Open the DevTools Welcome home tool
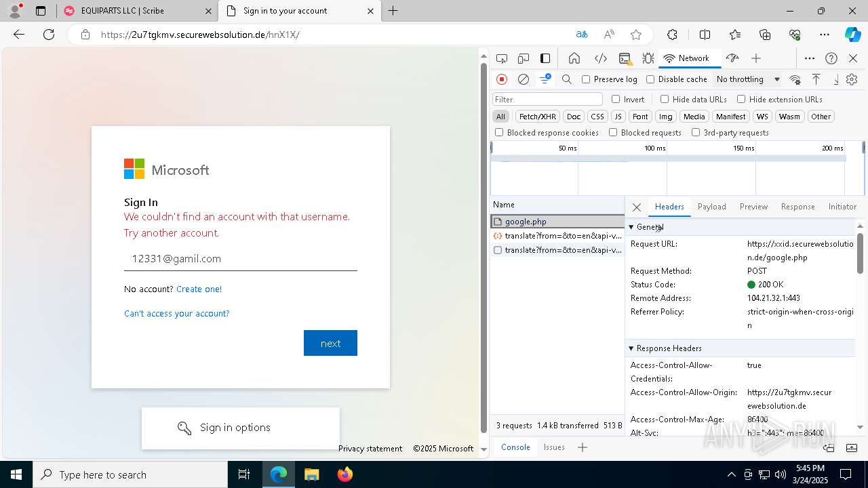Screen dimensions: 868x488 [574, 58]
